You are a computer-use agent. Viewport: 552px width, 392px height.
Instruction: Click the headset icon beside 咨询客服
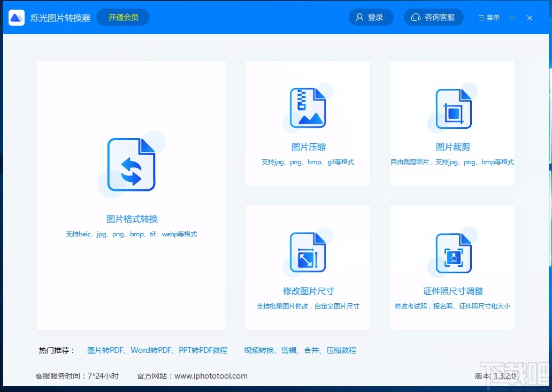(416, 17)
